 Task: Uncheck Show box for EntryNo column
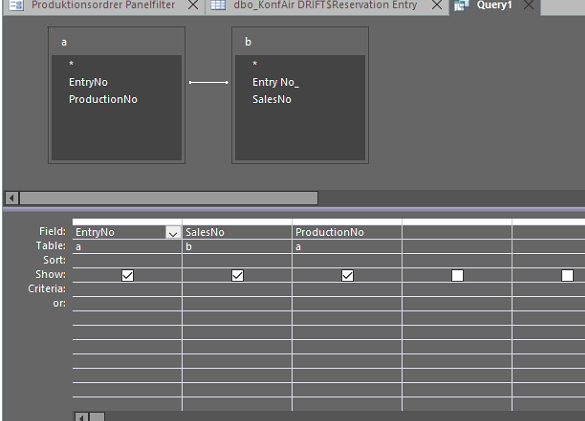point(128,276)
